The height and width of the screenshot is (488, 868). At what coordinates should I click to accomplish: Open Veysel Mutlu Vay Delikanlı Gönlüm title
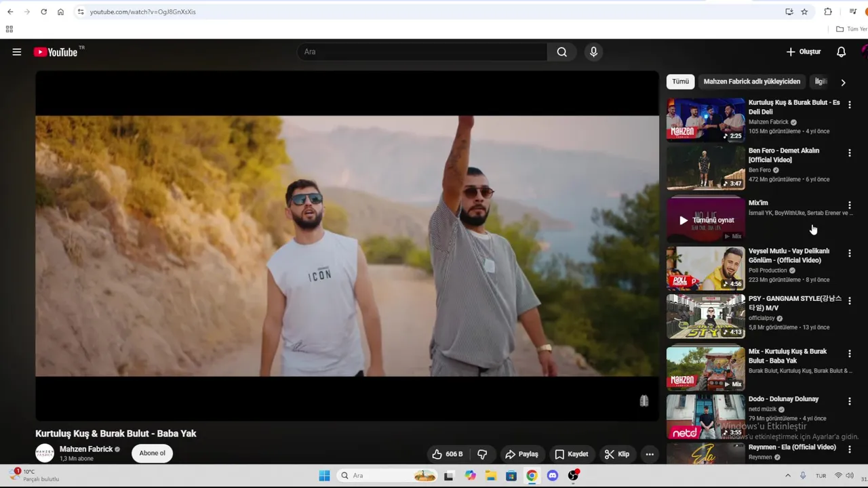[x=789, y=256]
